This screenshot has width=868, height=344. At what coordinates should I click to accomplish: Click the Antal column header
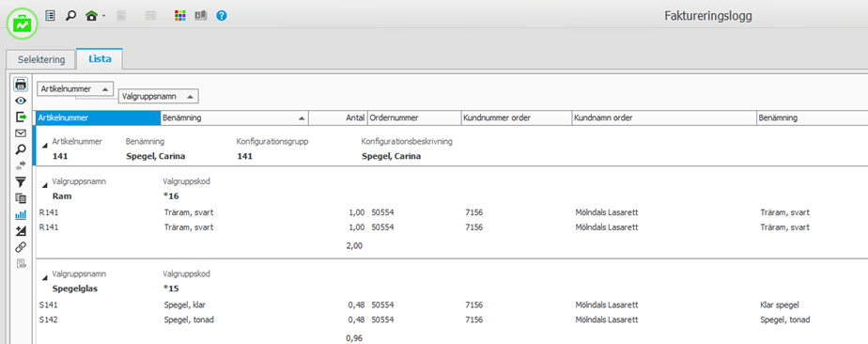point(338,118)
